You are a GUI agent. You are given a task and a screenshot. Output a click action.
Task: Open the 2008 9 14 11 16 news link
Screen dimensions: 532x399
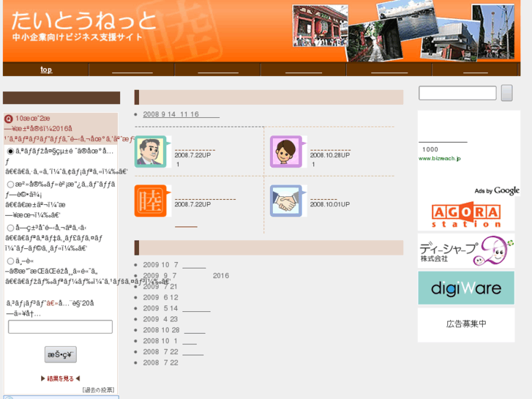(181, 114)
